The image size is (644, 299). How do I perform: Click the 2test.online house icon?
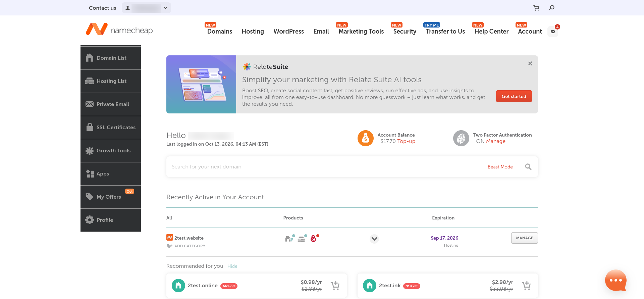click(x=178, y=286)
